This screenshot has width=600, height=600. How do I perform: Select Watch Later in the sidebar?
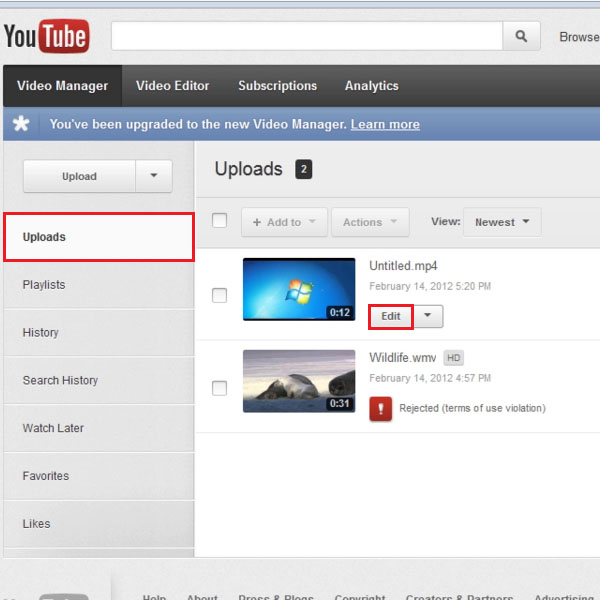[99, 428]
